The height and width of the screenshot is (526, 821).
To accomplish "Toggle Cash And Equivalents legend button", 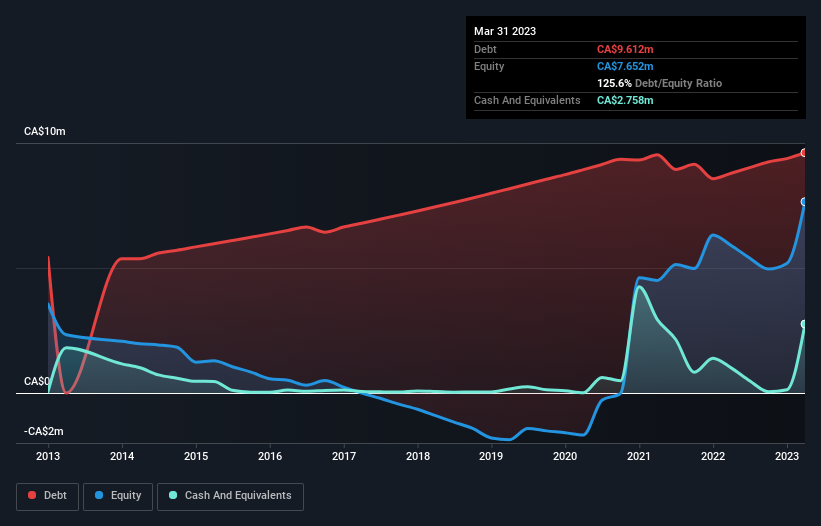I will pos(230,496).
